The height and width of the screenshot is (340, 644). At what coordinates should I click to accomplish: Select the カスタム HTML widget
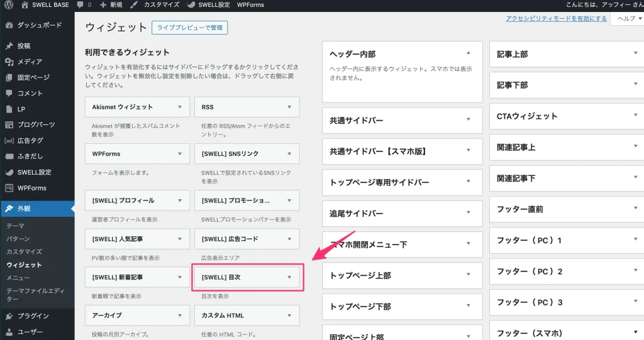tap(247, 315)
